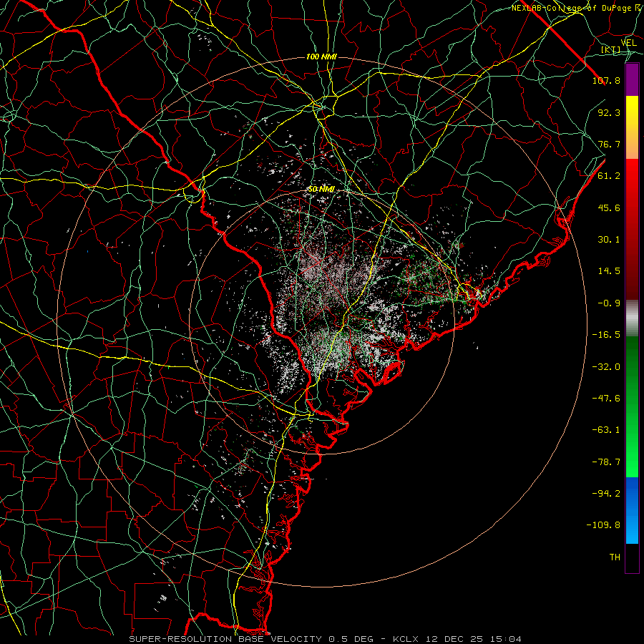Click the 76.7 velocity scale value
Screen dimensions: 644x644
[x=609, y=144]
